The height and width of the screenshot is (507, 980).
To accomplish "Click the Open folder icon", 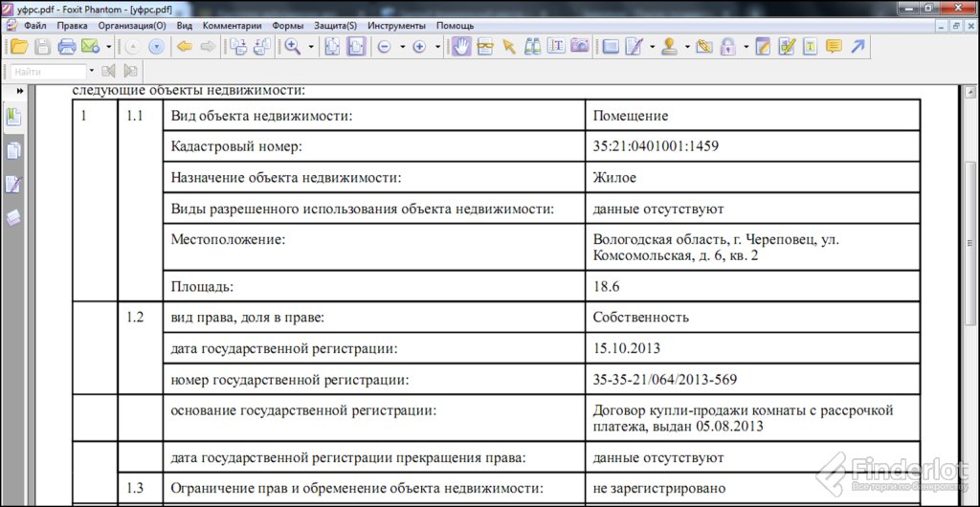I will (19, 46).
